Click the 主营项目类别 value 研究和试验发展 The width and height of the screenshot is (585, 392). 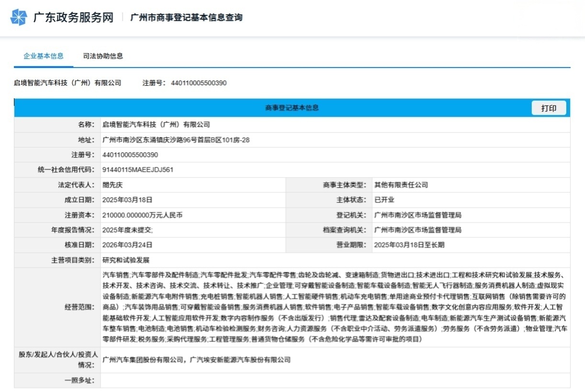click(126, 260)
